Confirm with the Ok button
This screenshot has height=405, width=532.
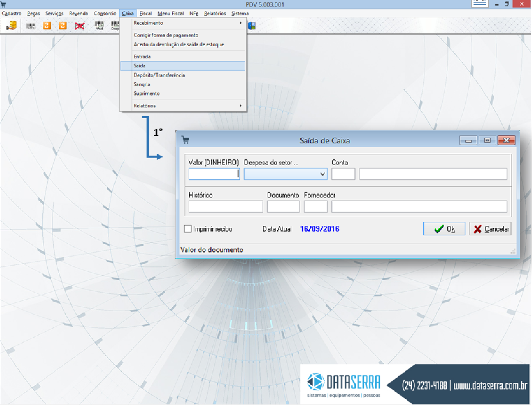(x=444, y=229)
